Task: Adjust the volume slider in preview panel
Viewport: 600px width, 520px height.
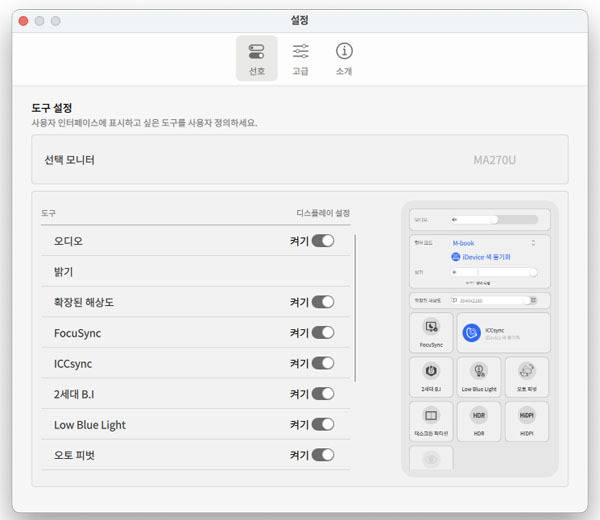Action: (493, 219)
